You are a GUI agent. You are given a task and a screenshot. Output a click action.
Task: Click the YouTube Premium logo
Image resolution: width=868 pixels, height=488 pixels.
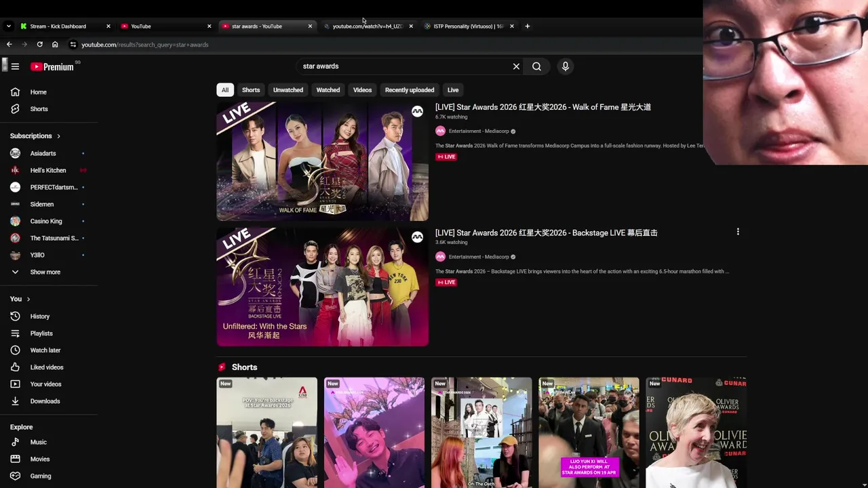pos(52,66)
